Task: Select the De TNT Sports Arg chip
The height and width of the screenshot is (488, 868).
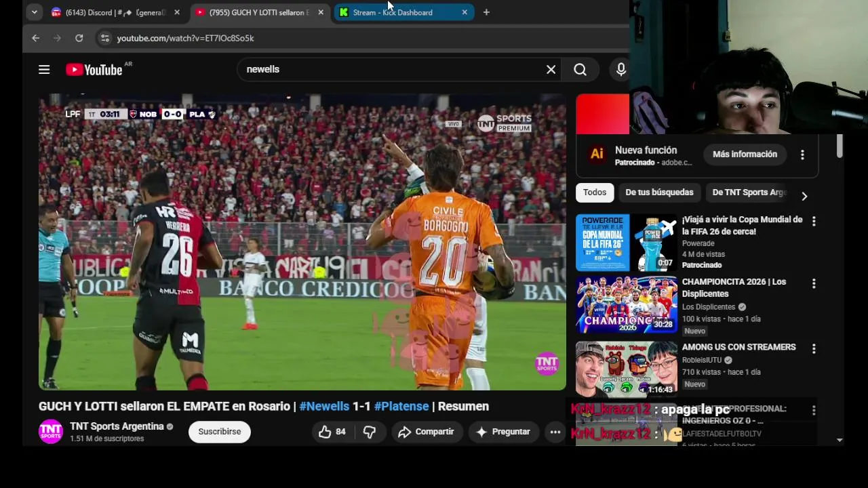Action: (x=749, y=192)
